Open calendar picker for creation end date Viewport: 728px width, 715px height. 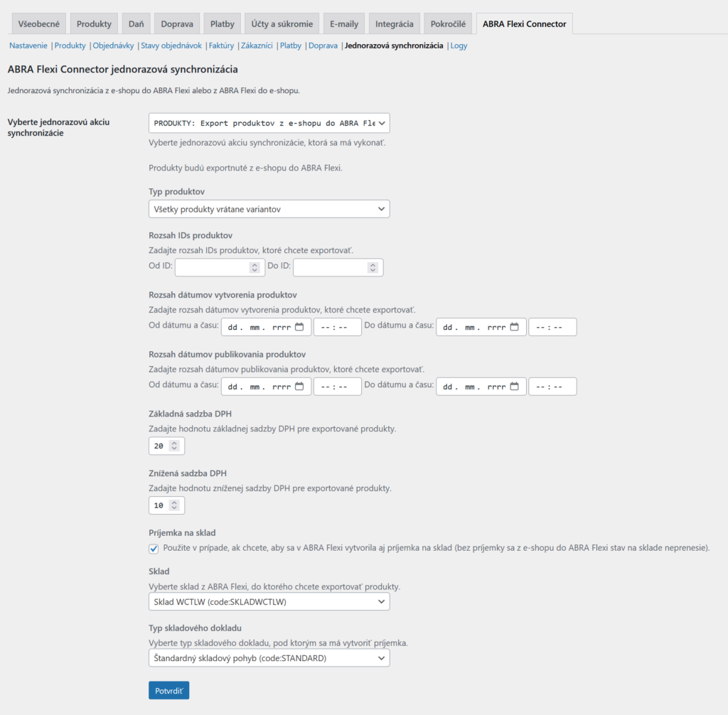(514, 327)
